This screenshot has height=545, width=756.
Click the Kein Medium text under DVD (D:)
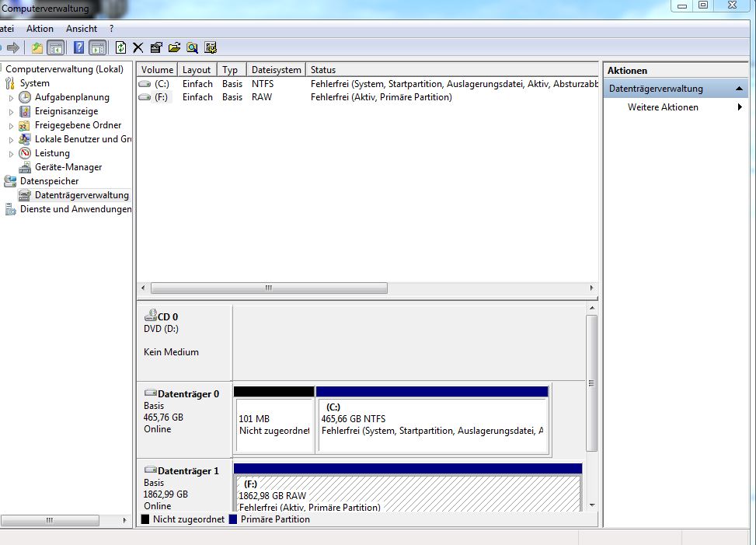pyautogui.click(x=171, y=352)
